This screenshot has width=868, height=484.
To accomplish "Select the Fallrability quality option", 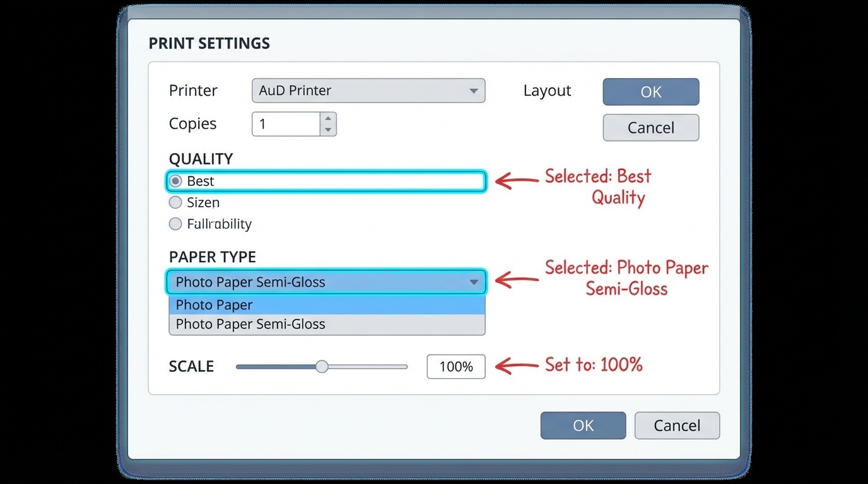I will pos(175,224).
